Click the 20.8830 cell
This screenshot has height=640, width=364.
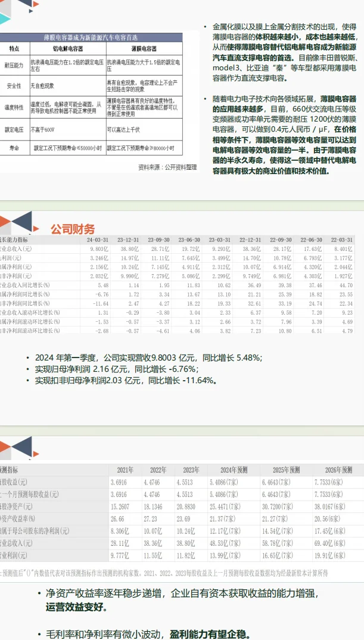pos(186,507)
